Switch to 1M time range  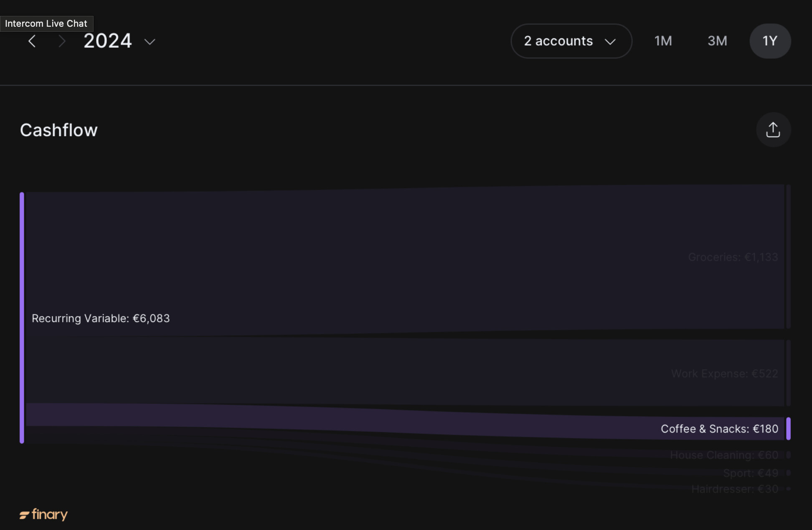pos(663,41)
